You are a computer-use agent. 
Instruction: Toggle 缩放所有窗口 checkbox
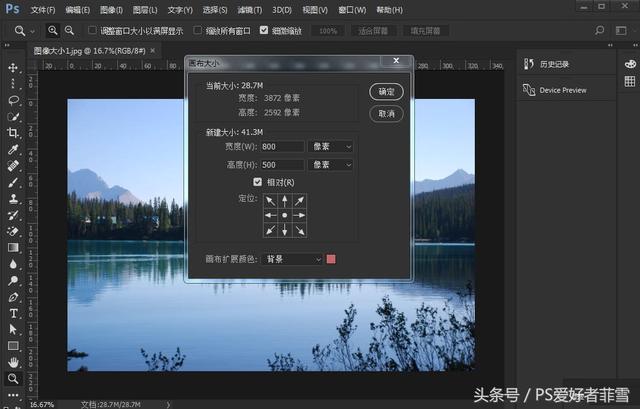198,30
